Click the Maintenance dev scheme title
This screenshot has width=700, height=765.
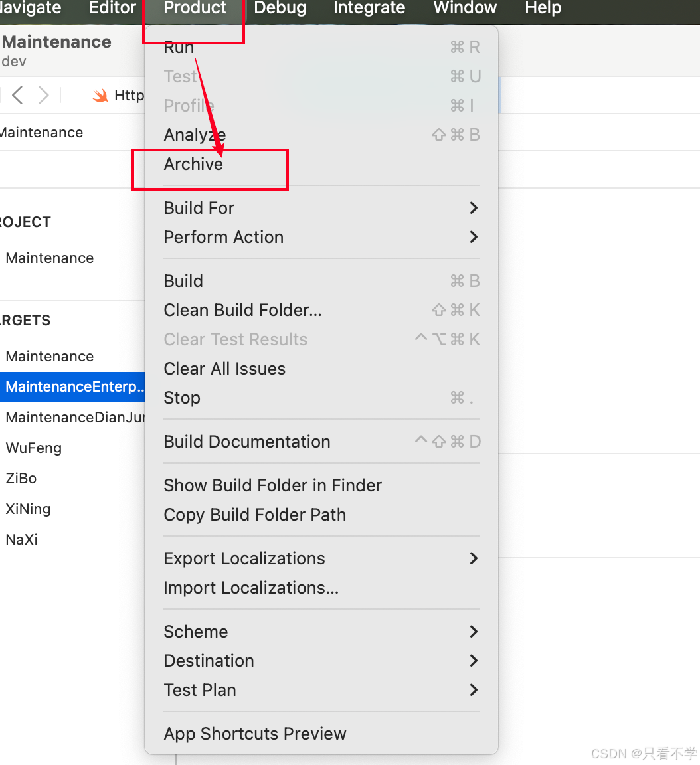pyautogui.click(x=56, y=50)
